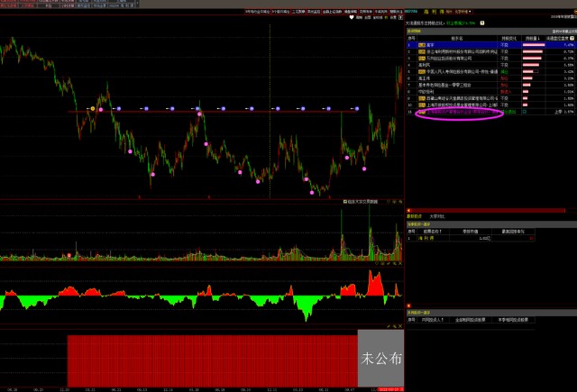Click the yellow tag icon in shareholder row 5

[x=424, y=71]
